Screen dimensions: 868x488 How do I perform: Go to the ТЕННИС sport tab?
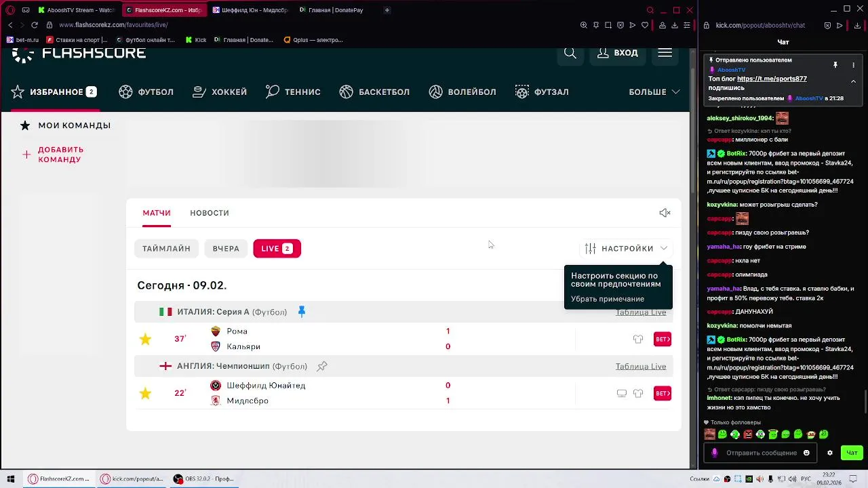(x=293, y=91)
